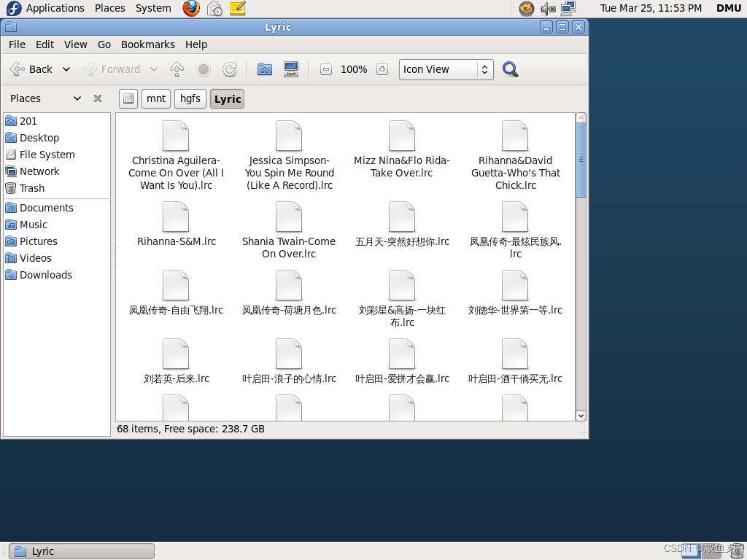The width and height of the screenshot is (747, 560).
Task: Jump to hgfs in the path bar
Action: tap(190, 98)
